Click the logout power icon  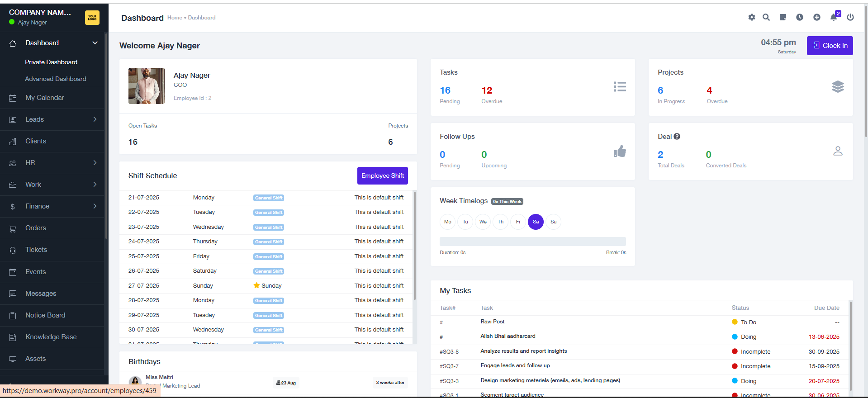coord(850,17)
